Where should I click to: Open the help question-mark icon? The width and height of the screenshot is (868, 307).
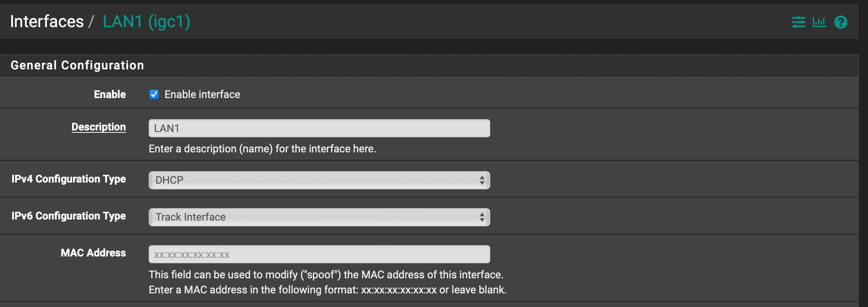pos(841,22)
